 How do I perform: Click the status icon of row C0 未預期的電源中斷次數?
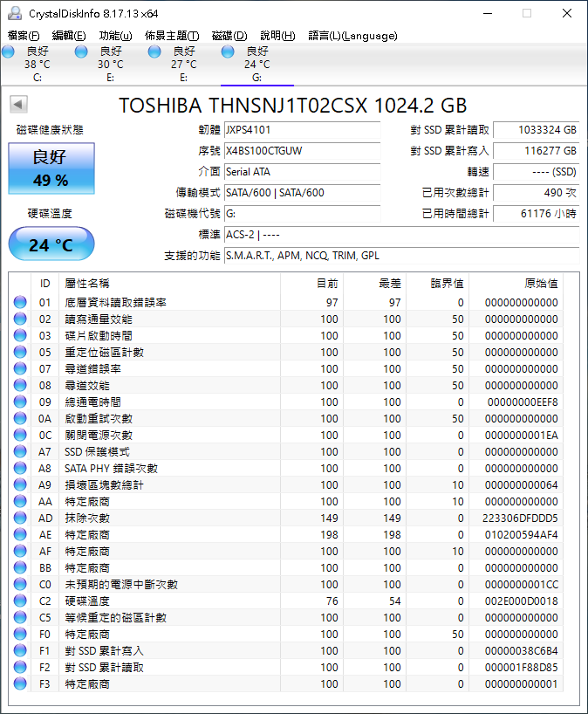point(20,584)
